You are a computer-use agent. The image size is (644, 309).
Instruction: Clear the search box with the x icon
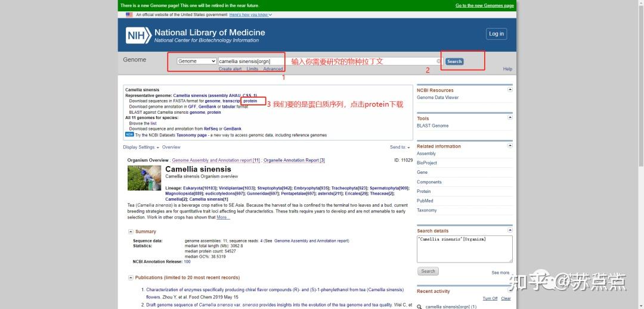coord(438,61)
